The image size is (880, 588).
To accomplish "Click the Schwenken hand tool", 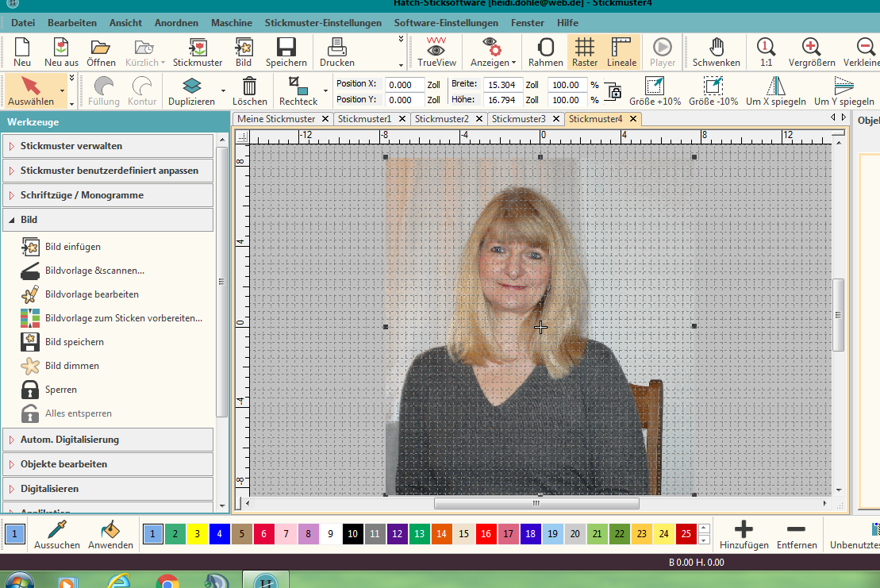I will [716, 52].
